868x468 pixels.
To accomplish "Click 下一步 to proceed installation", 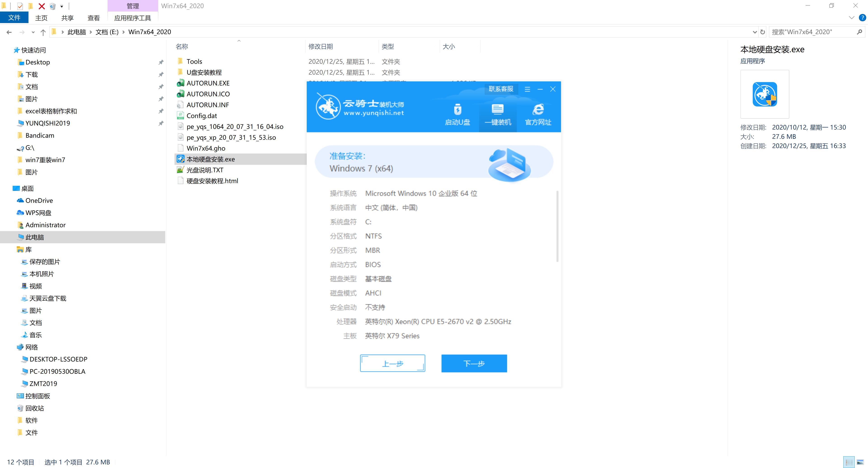I will pyautogui.click(x=474, y=363).
